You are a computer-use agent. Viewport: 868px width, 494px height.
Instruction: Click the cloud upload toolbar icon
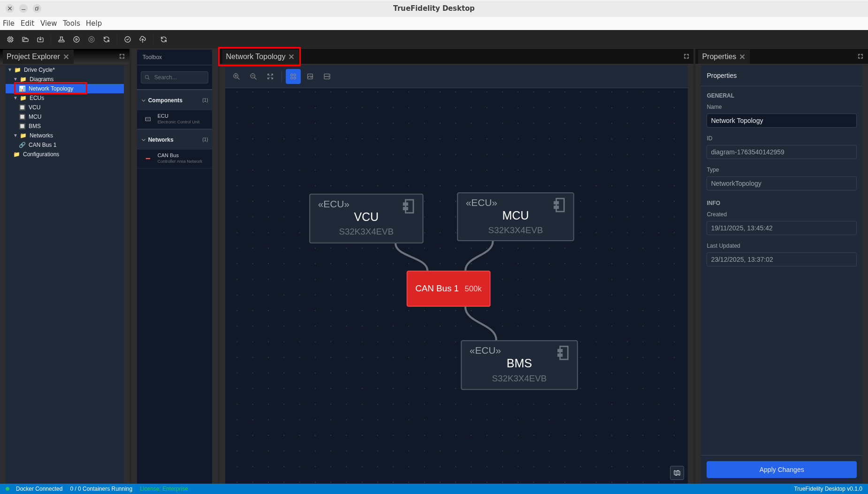143,39
